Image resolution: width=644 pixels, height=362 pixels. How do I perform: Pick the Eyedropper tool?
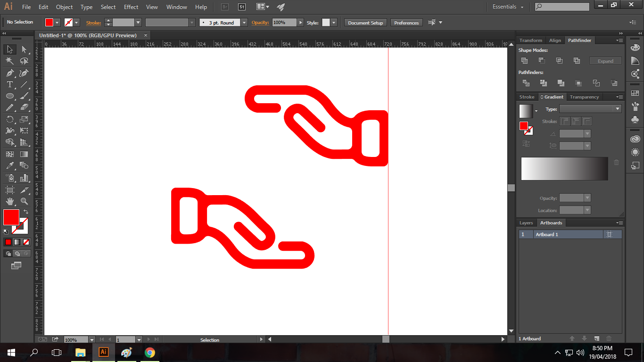pos(9,165)
